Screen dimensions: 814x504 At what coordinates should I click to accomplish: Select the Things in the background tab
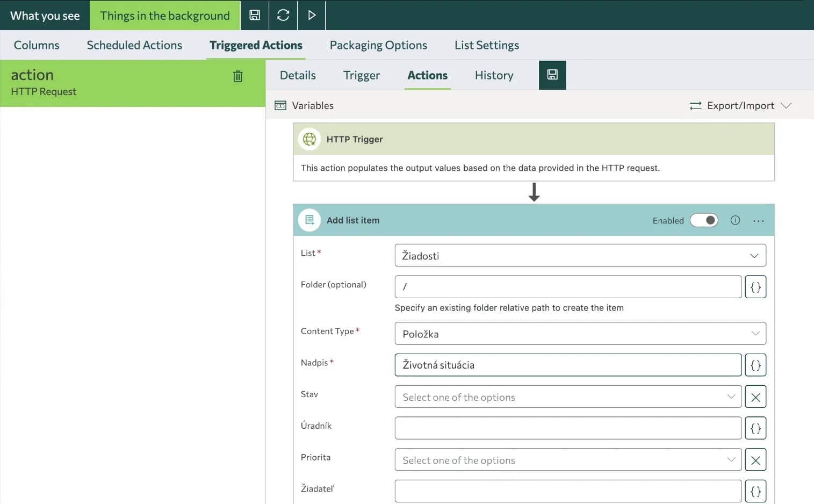tap(165, 16)
